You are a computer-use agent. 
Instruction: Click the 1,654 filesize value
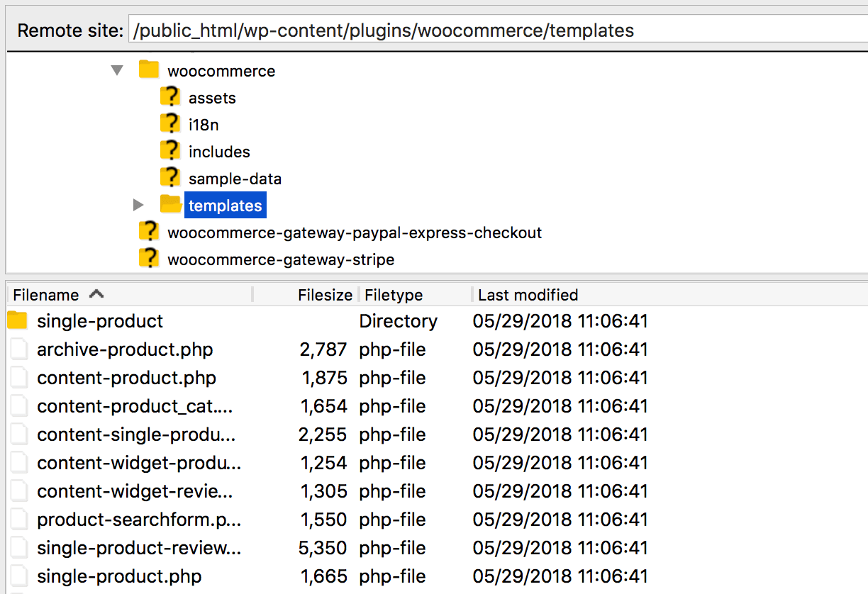[324, 406]
